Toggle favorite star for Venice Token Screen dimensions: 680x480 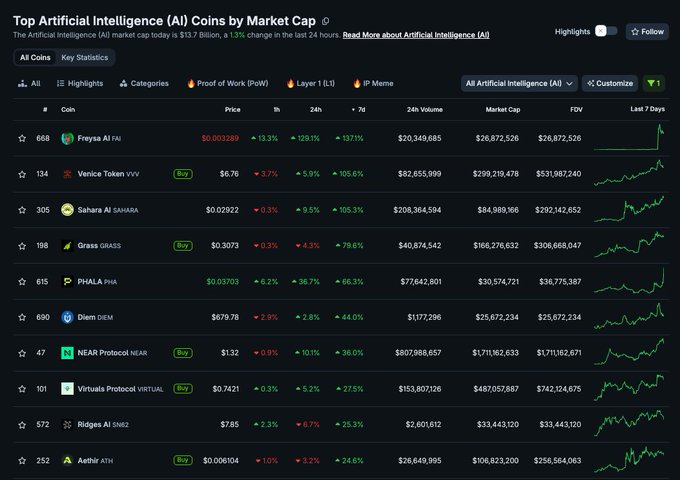pyautogui.click(x=22, y=174)
